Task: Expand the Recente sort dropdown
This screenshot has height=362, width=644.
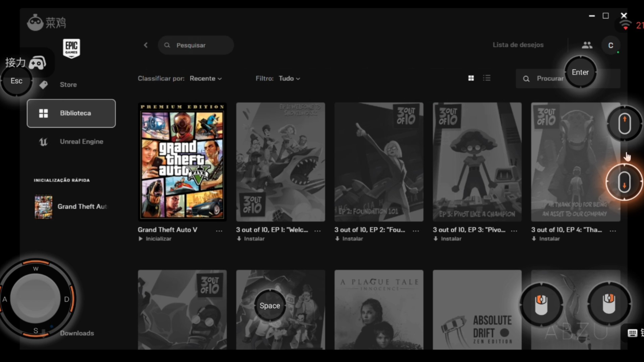Action: pyautogui.click(x=205, y=78)
